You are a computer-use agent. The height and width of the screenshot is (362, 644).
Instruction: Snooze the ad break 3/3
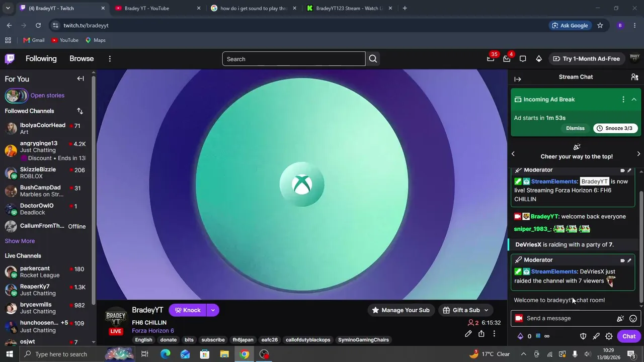click(x=615, y=128)
